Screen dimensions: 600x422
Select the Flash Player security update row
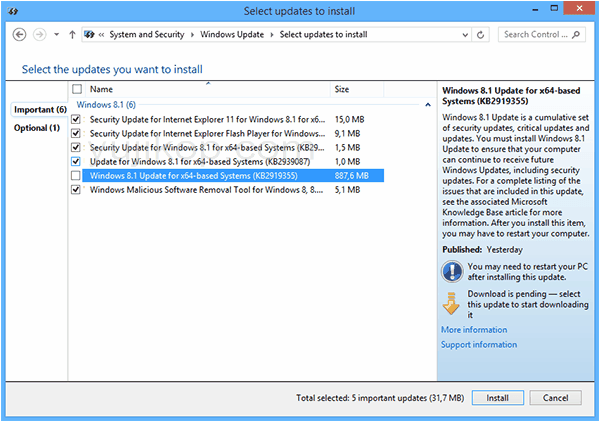(233, 134)
